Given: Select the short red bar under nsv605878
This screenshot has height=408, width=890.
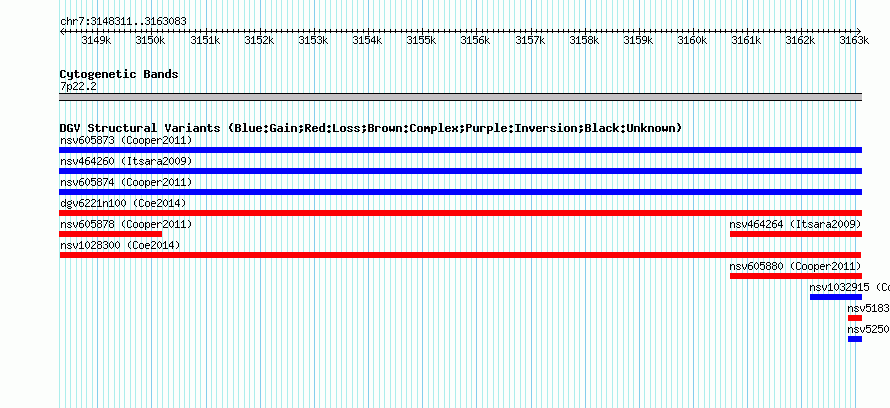Looking at the screenshot, I should 111,234.
